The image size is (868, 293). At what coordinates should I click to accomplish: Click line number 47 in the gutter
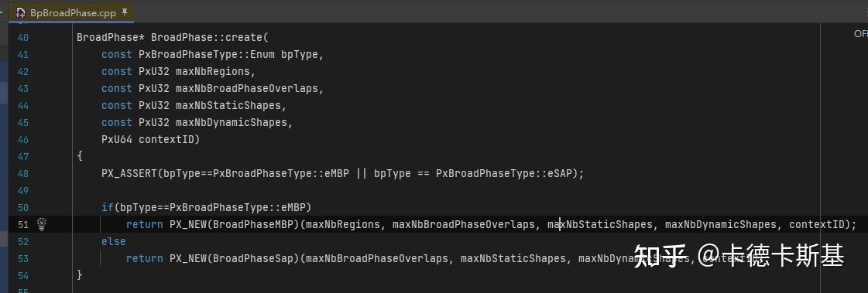click(22, 156)
